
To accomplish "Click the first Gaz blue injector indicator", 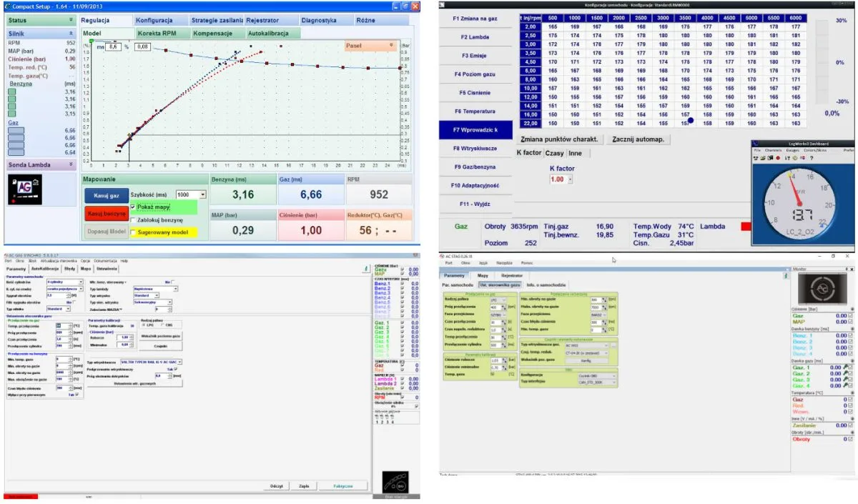I will tap(16, 131).
